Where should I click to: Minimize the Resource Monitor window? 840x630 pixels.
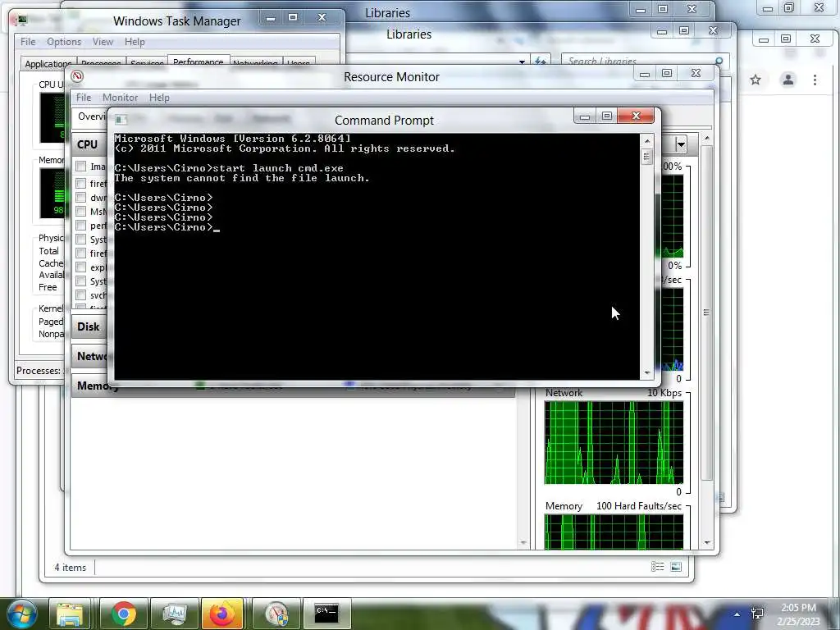(645, 73)
